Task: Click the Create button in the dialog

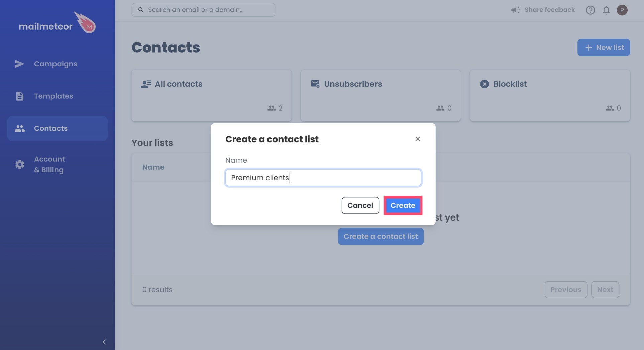Action: click(403, 205)
